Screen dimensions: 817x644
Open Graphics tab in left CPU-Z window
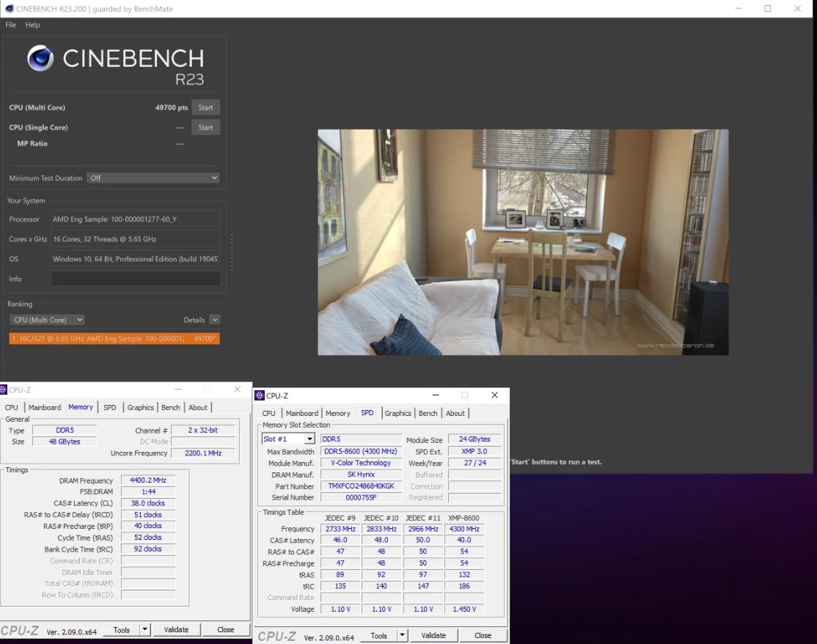tap(141, 407)
